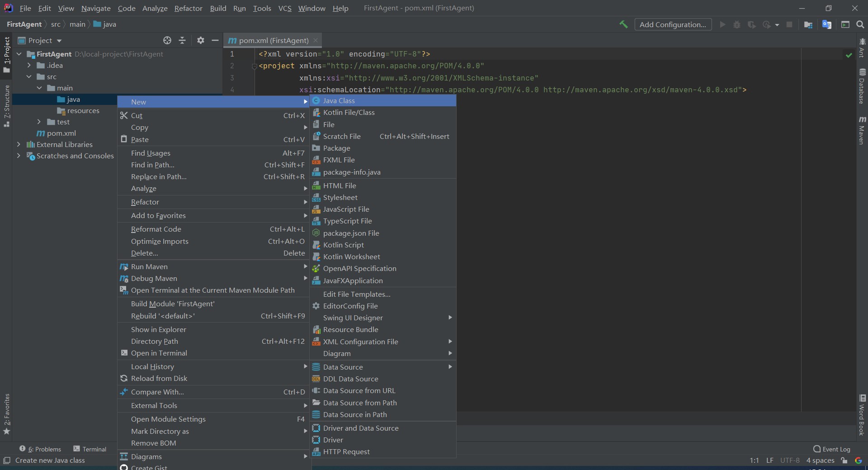
Task: Select OpenAPI Specification in the New submenu
Action: (x=383, y=269)
